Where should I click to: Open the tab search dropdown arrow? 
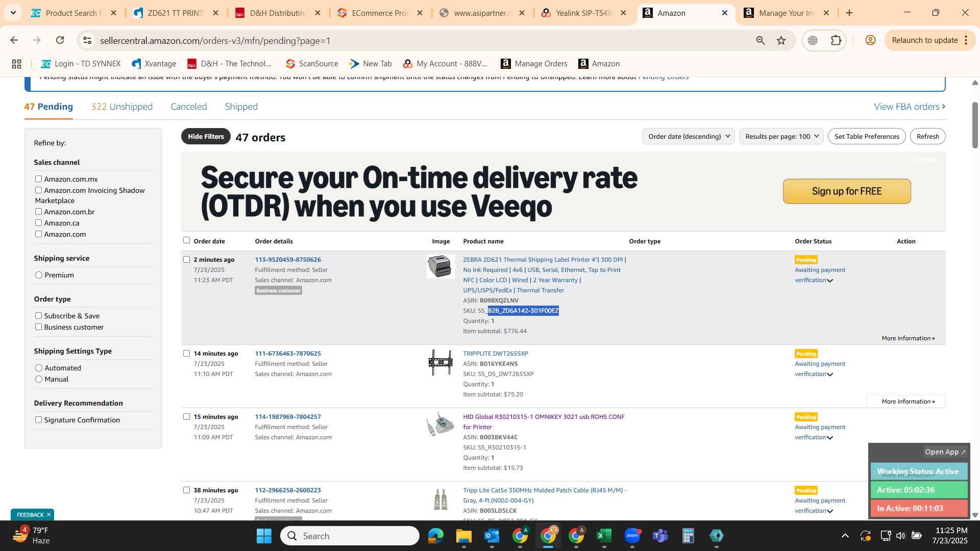(13, 13)
